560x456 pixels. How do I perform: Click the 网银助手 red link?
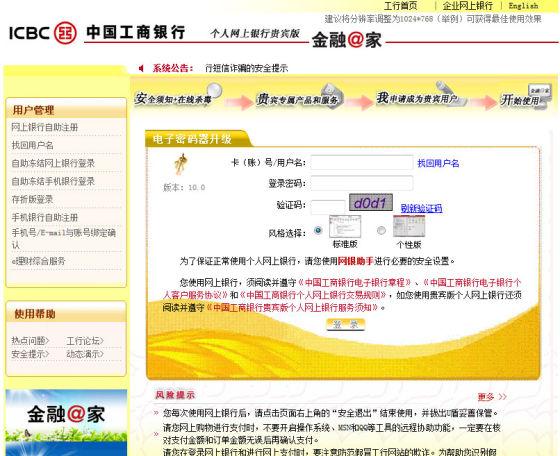355,261
